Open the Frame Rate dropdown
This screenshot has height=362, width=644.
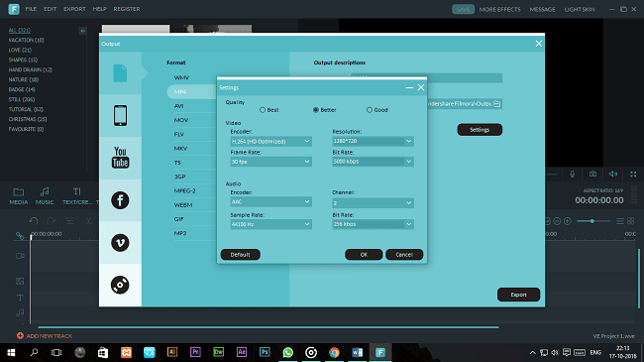pyautogui.click(x=270, y=162)
